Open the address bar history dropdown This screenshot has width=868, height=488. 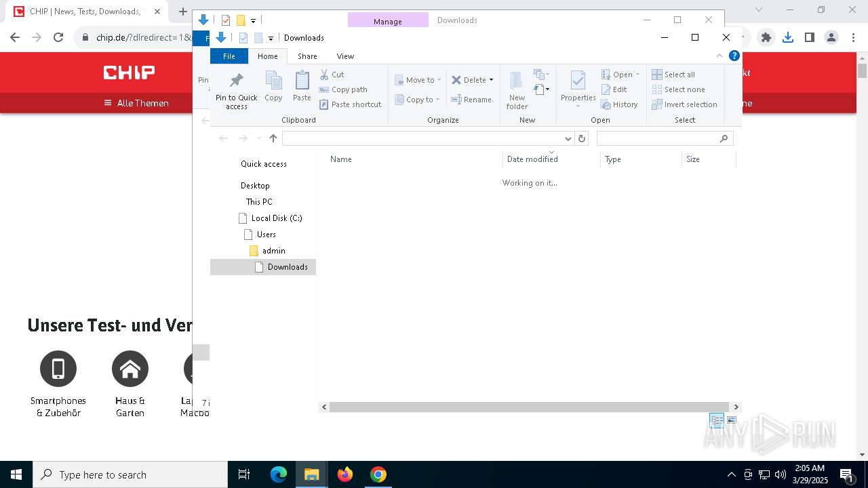pyautogui.click(x=568, y=138)
